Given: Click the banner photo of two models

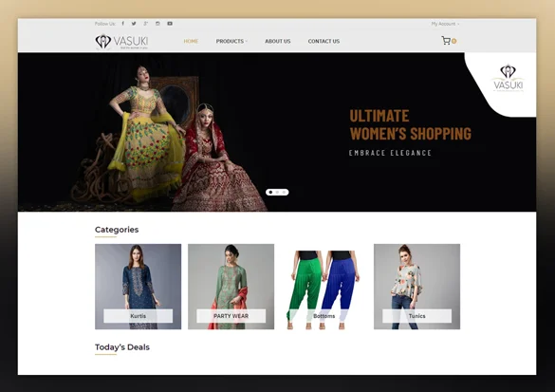Looking at the screenshot, I should [x=170, y=139].
